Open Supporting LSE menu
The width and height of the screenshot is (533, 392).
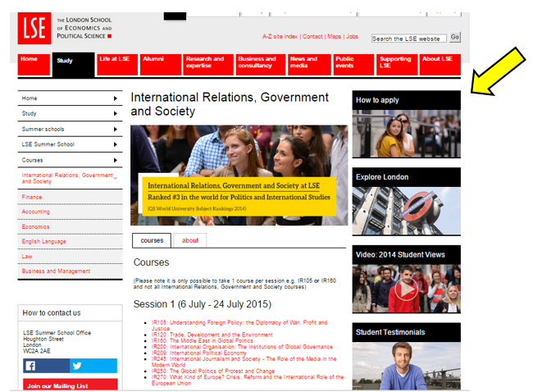tap(397, 64)
